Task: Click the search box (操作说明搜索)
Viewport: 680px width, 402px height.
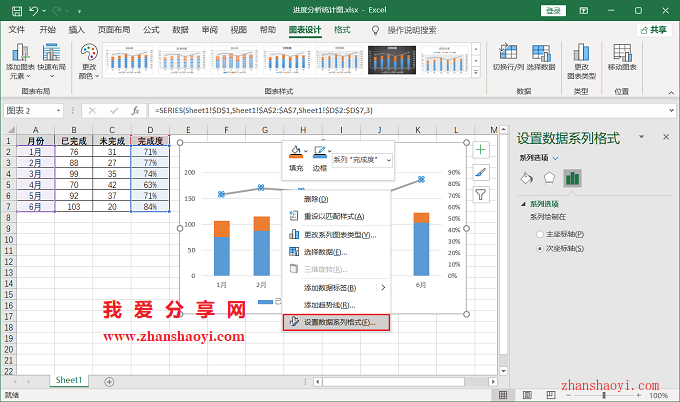Action: pos(412,30)
